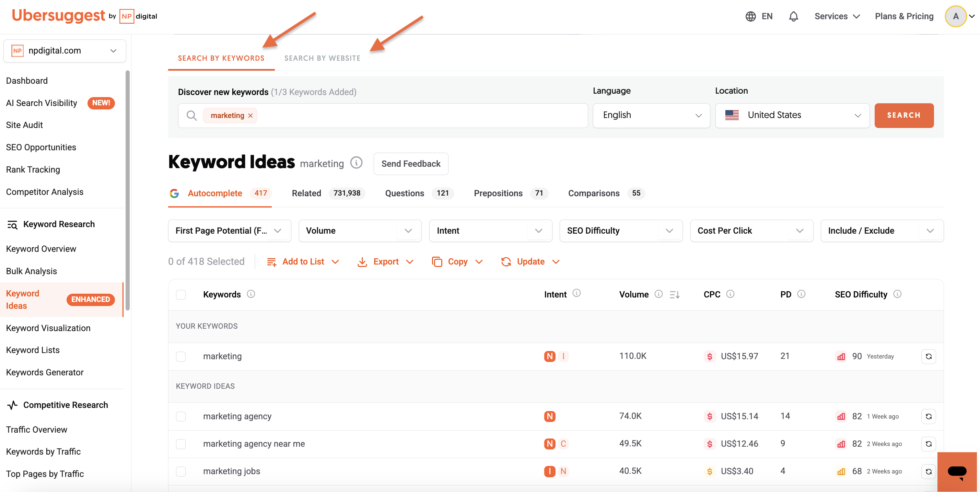Tick the checkbox next to marketing jobs
The width and height of the screenshot is (980, 492).
pyautogui.click(x=181, y=471)
